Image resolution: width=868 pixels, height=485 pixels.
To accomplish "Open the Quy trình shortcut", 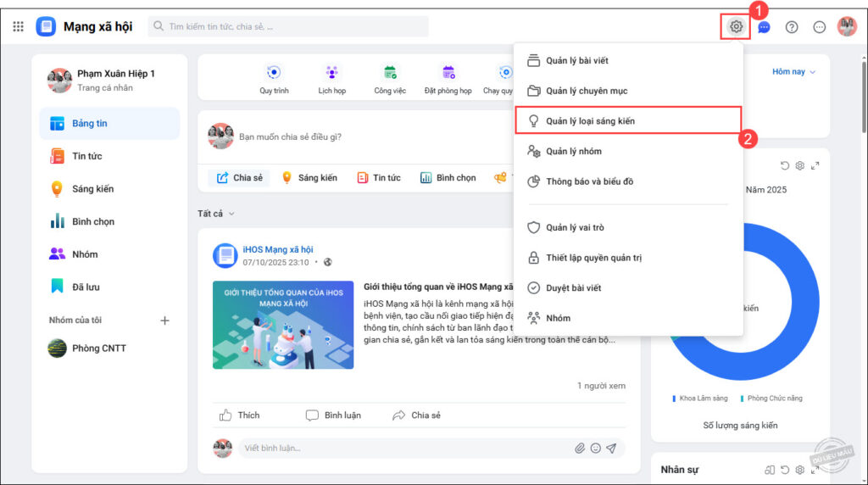I will [274, 79].
